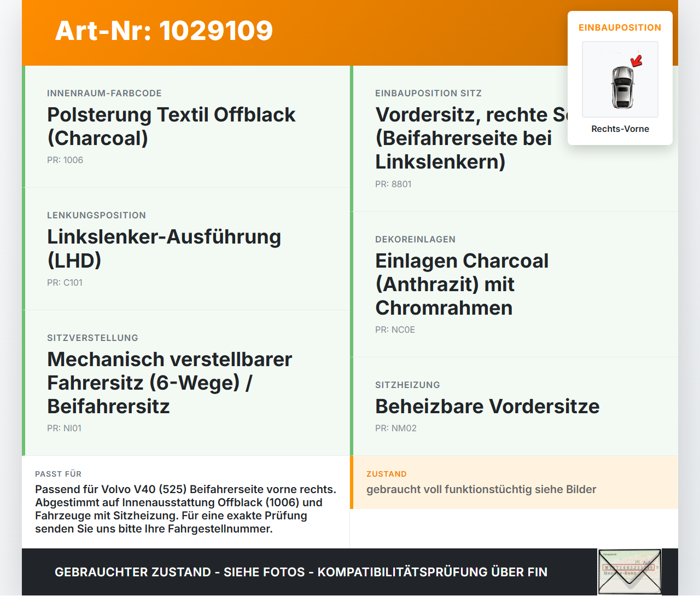Click the EINBAUPOSITION SITZ label
The height and width of the screenshot is (596, 700).
click(429, 94)
